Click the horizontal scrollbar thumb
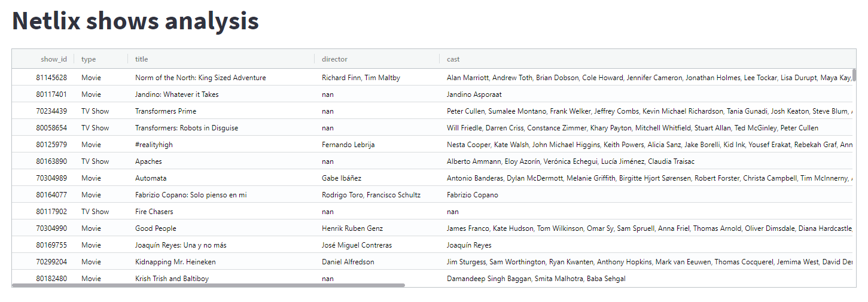The image size is (868, 302). pyautogui.click(x=208, y=285)
